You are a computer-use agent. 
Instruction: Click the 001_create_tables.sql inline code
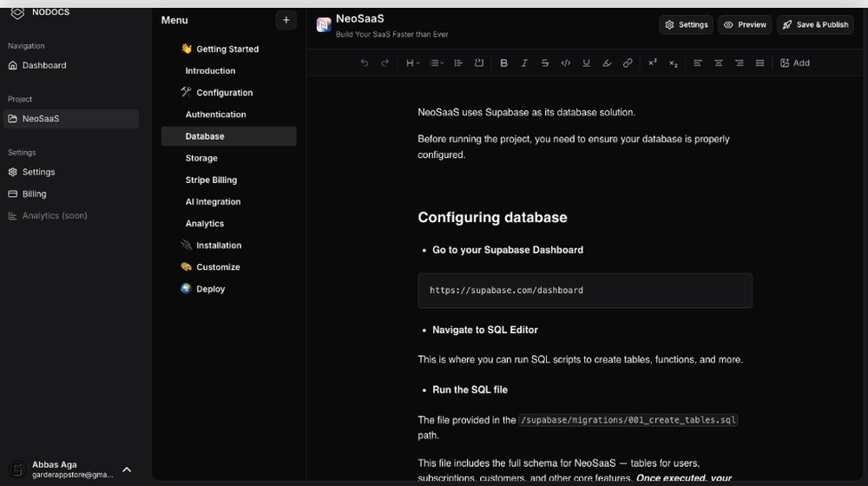[x=628, y=420]
